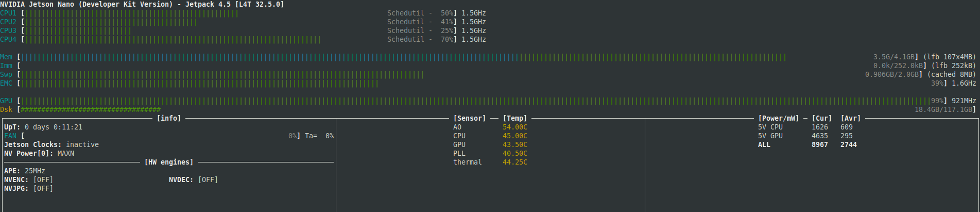Select the title 'NVIDIA Jetson Nano (Developer Kit Version)'
This screenshot has height=212, width=980.
point(87,4)
